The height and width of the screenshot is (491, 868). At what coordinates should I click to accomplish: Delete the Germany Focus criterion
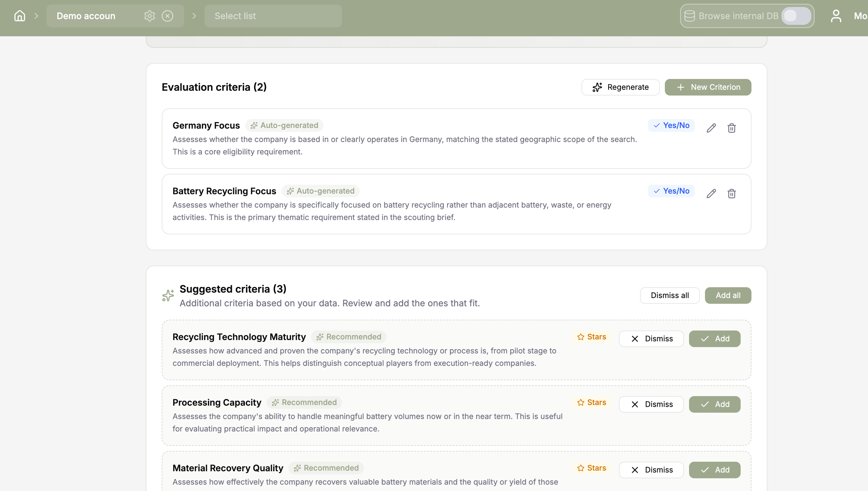(731, 128)
